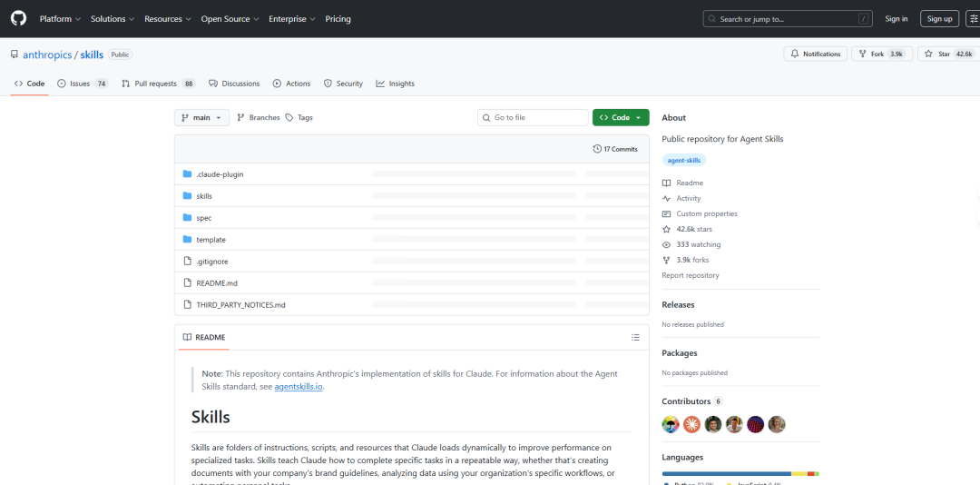The image size is (980, 485).
Task: Click the blue Python segment of languages bar
Action: [727, 474]
